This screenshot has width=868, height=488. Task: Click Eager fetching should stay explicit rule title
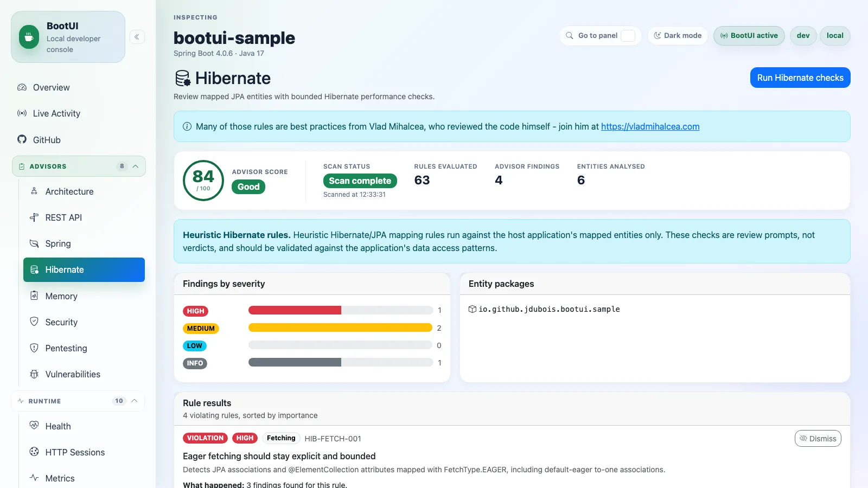click(x=279, y=456)
